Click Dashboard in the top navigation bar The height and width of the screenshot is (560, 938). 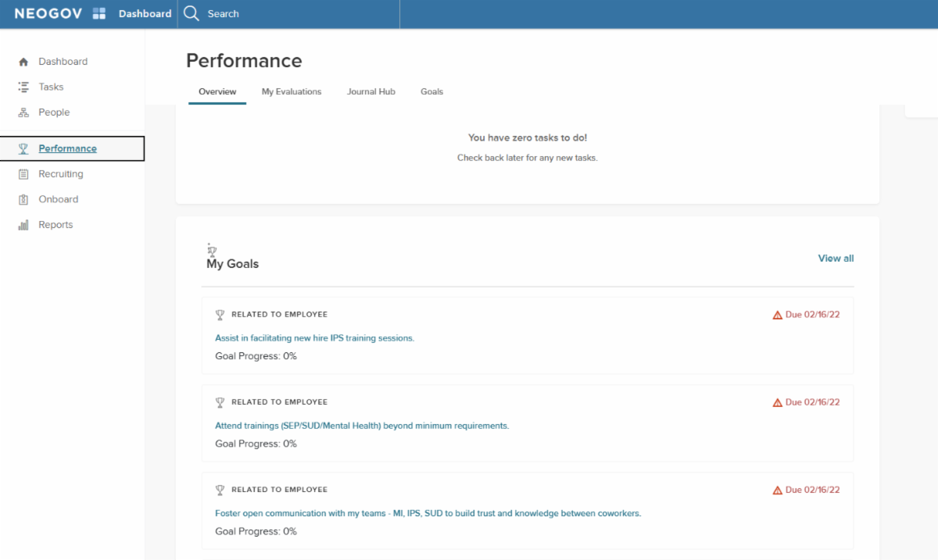(145, 13)
